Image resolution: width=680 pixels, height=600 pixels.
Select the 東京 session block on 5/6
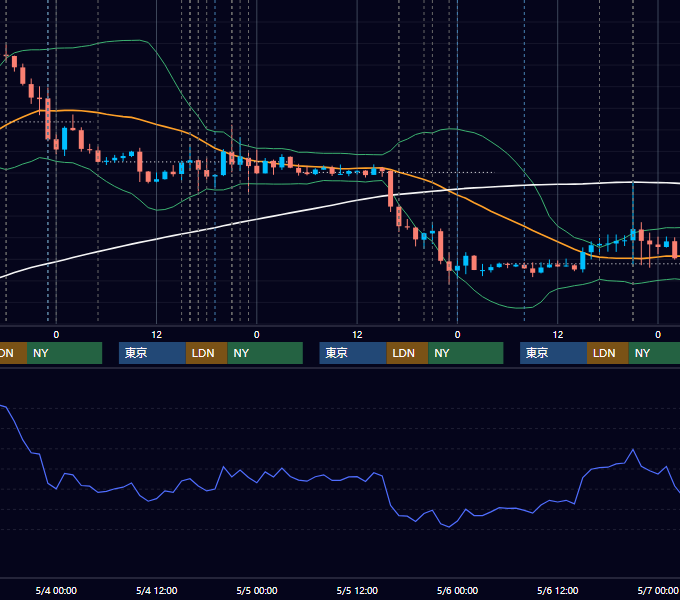[553, 353]
